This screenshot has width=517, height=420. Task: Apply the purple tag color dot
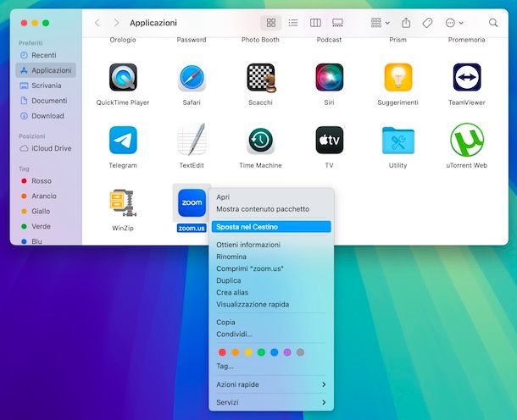coord(287,352)
